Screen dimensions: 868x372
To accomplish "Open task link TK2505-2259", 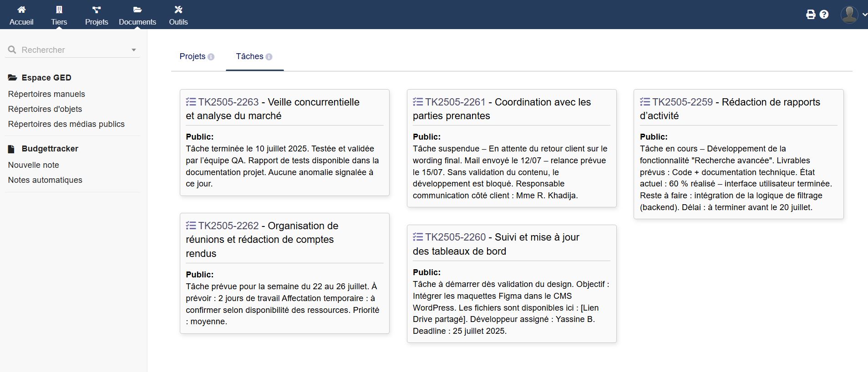I will (x=682, y=102).
